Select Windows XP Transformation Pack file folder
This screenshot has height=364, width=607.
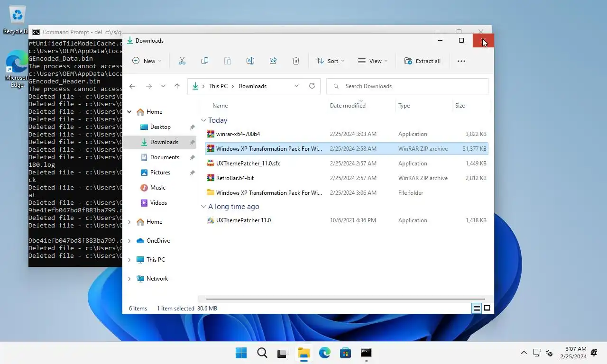pyautogui.click(x=347, y=193)
